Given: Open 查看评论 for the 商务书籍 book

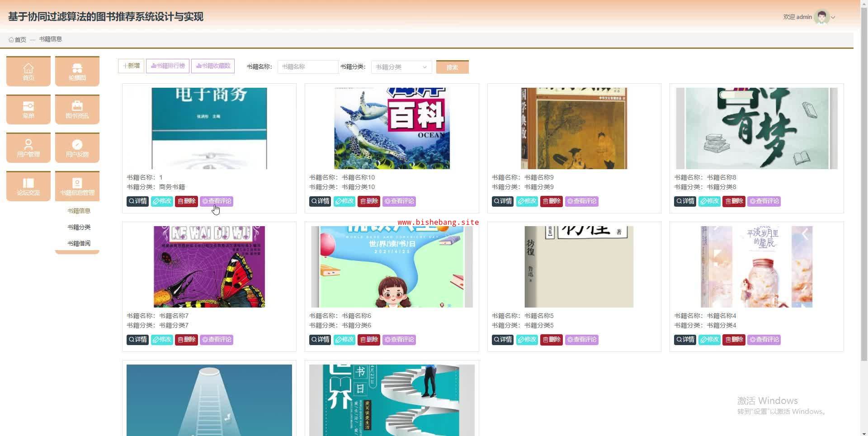Looking at the screenshot, I should tap(217, 201).
